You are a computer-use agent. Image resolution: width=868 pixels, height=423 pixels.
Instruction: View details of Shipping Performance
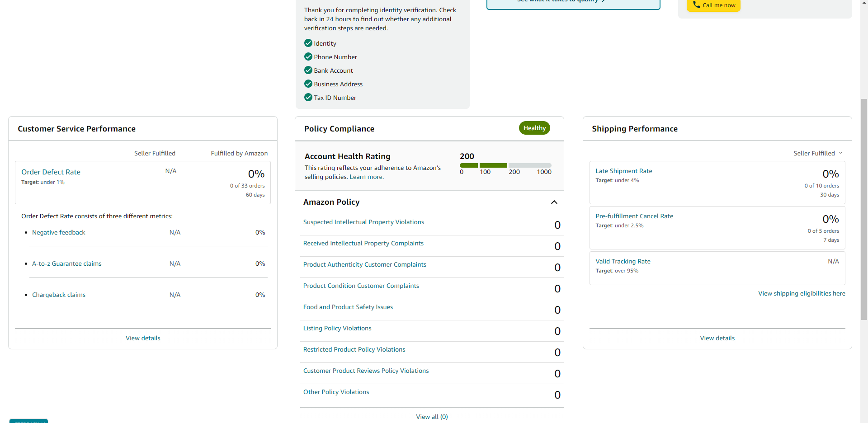click(x=717, y=338)
